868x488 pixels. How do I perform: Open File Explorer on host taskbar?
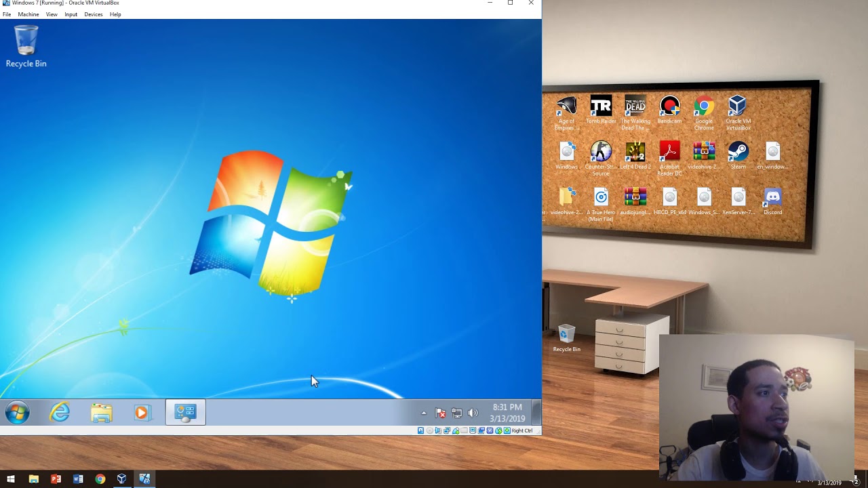(x=33, y=479)
